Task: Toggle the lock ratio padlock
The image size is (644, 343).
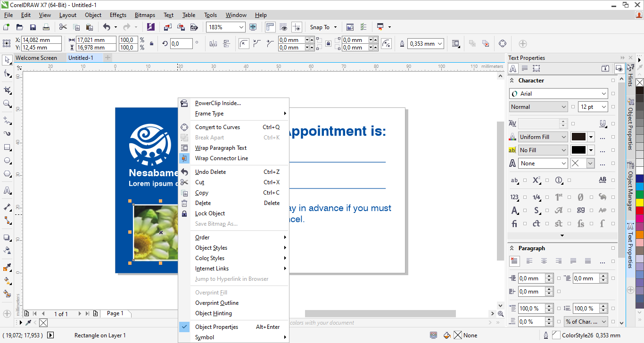Action: 151,44
